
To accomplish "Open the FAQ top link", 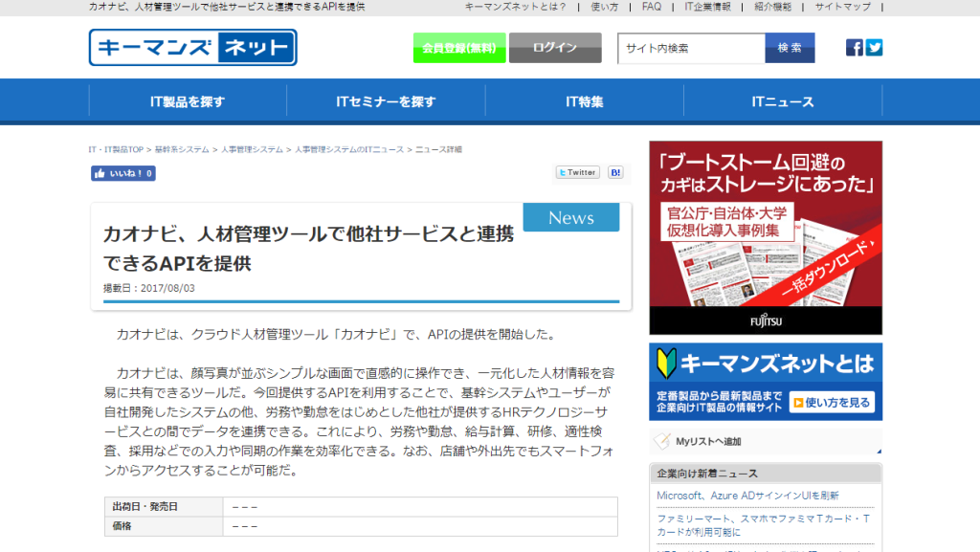I will point(651,7).
